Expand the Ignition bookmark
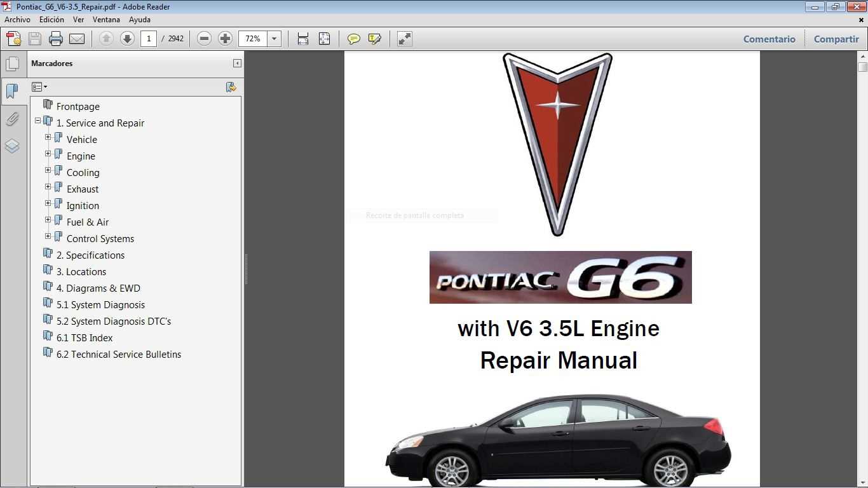The width and height of the screenshot is (868, 488). [48, 203]
